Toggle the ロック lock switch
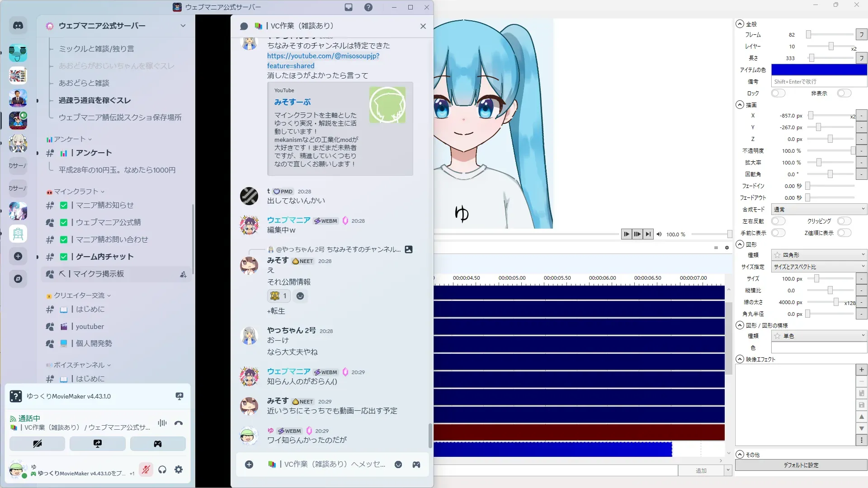Viewport: 868px width, 488px height. pyautogui.click(x=778, y=94)
